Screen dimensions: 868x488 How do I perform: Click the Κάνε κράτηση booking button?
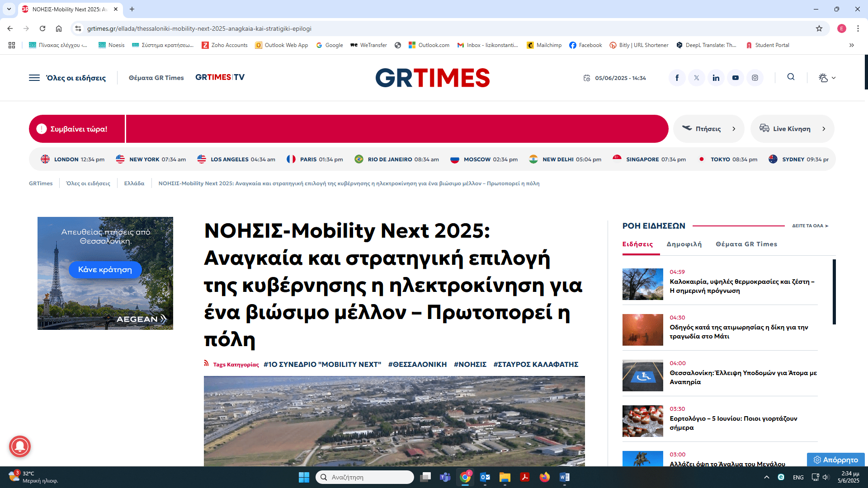(105, 269)
